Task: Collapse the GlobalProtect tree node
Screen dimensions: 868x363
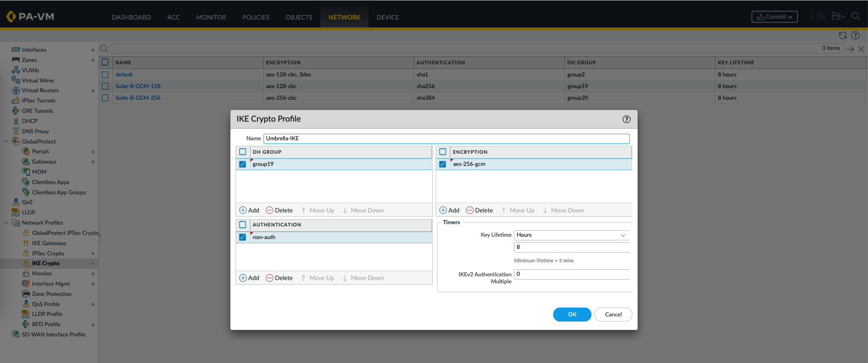Action: point(6,142)
